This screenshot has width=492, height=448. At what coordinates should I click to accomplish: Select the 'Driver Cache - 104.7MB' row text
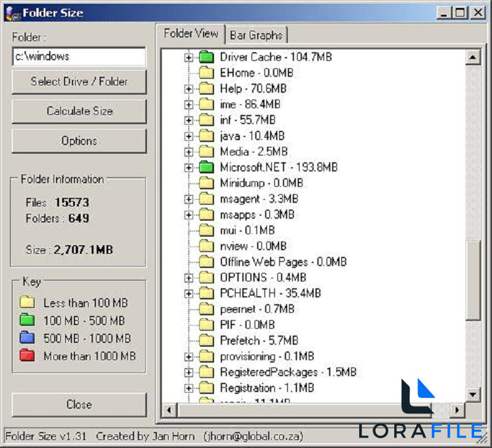click(x=276, y=57)
